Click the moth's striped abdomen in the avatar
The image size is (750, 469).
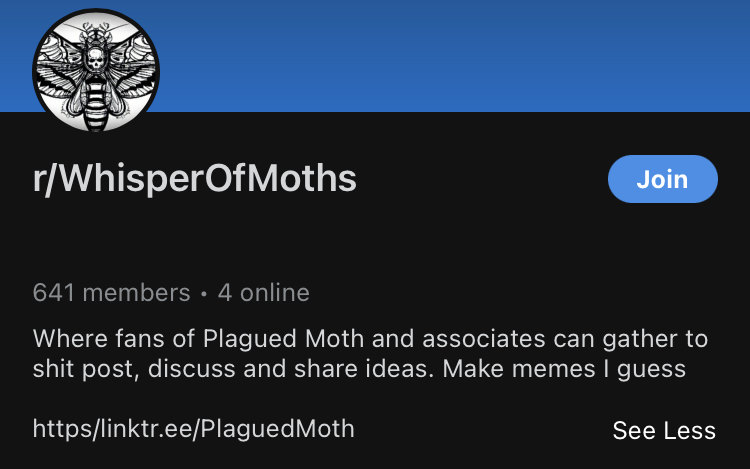[96, 104]
